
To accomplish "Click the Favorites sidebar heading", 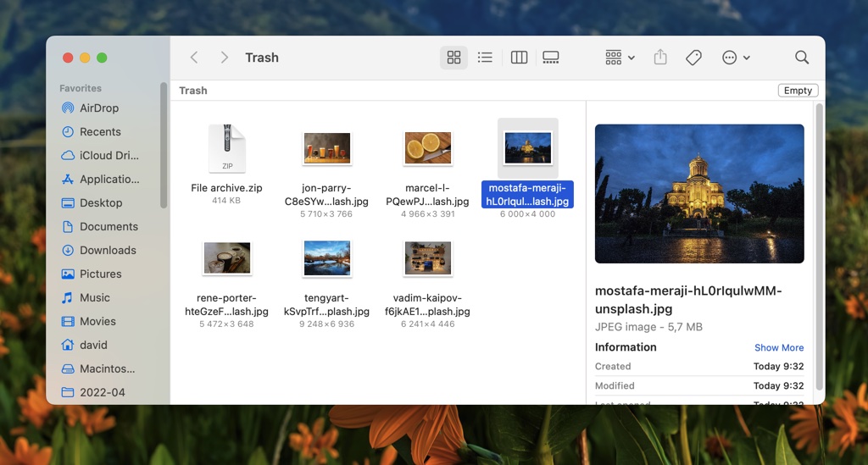I will pyautogui.click(x=81, y=88).
